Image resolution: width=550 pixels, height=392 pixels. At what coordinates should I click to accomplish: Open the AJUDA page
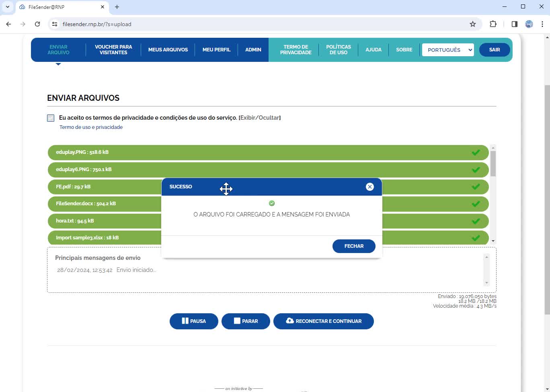[x=374, y=50]
